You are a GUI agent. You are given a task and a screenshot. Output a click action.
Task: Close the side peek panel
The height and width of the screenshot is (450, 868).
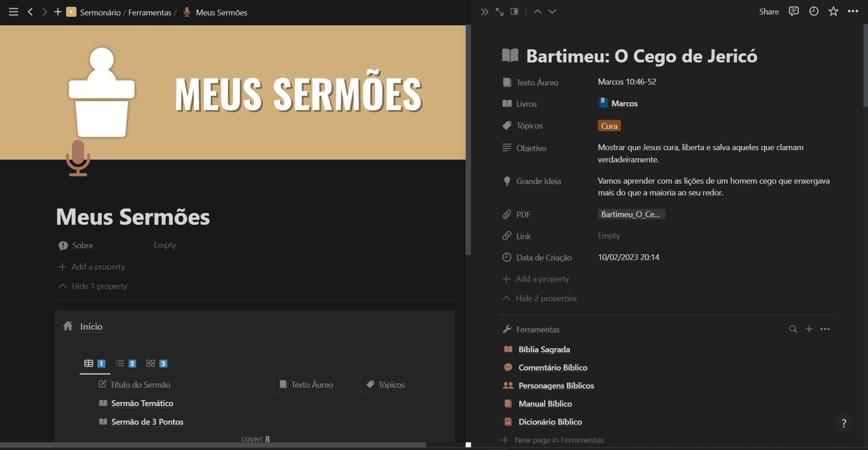[x=484, y=12]
